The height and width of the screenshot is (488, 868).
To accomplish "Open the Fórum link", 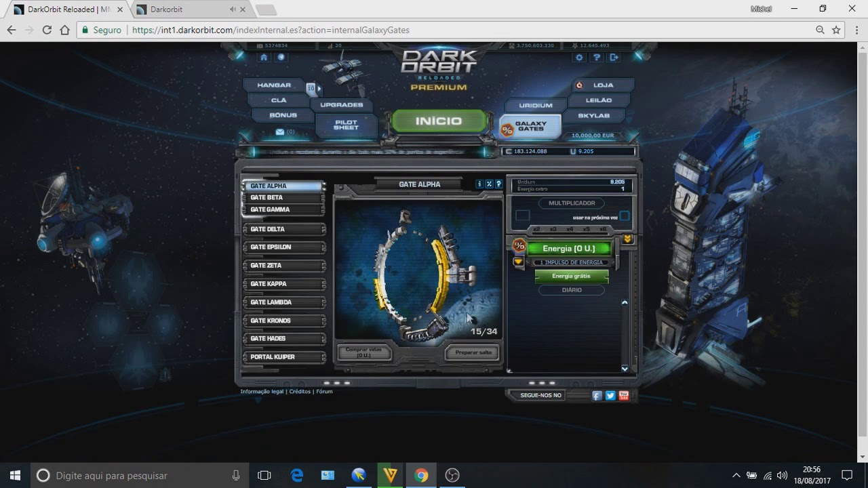I will coord(324,392).
